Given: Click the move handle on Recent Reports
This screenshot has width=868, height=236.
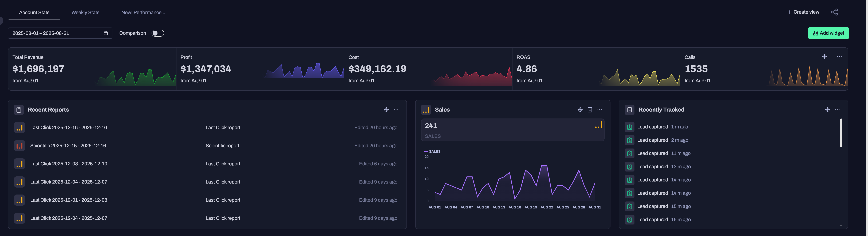Looking at the screenshot, I should [386, 110].
